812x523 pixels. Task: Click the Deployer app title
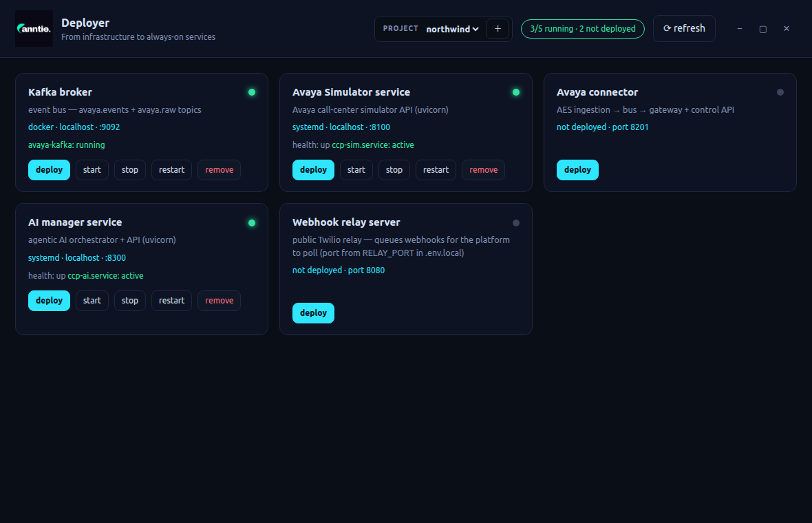[x=85, y=23]
